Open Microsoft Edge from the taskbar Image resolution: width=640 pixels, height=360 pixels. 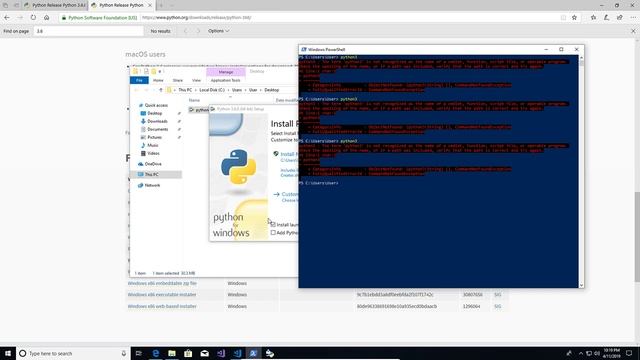[156, 353]
